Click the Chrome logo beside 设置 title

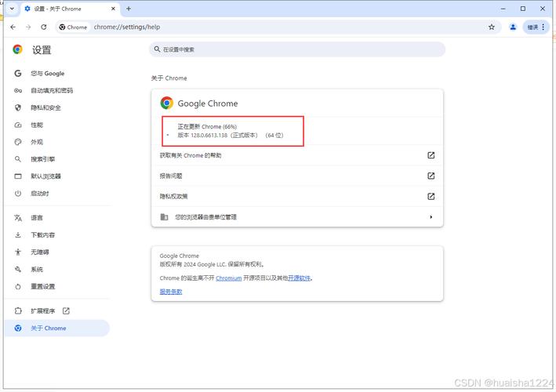coord(17,49)
